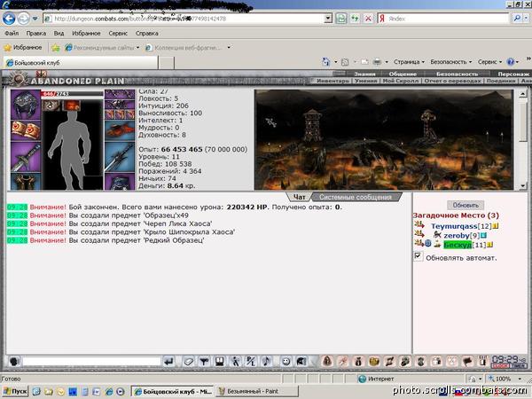Expand Коллекция веб-фрагм... dropdown arrow
The image size is (532, 399).
tap(229, 48)
